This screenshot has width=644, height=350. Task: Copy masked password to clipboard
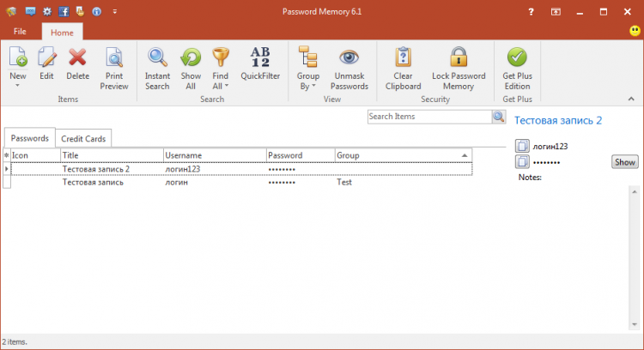[522, 161]
